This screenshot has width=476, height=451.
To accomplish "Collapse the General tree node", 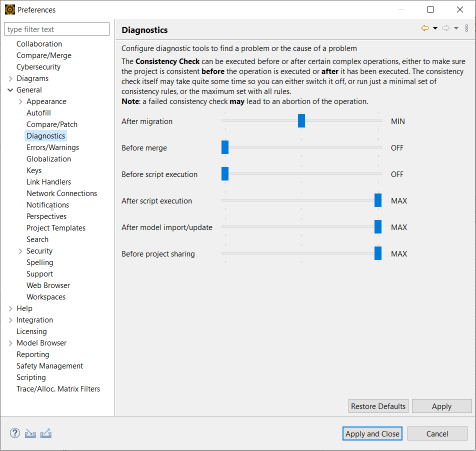I will coord(10,90).
